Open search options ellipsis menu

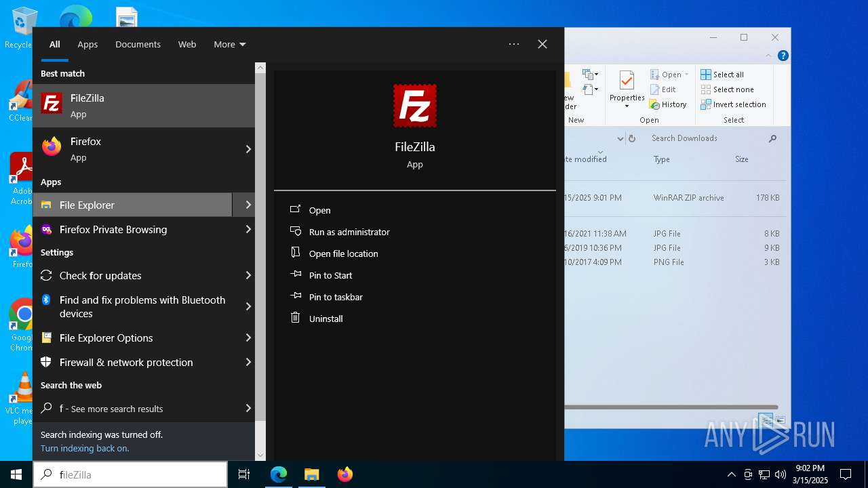pos(514,44)
